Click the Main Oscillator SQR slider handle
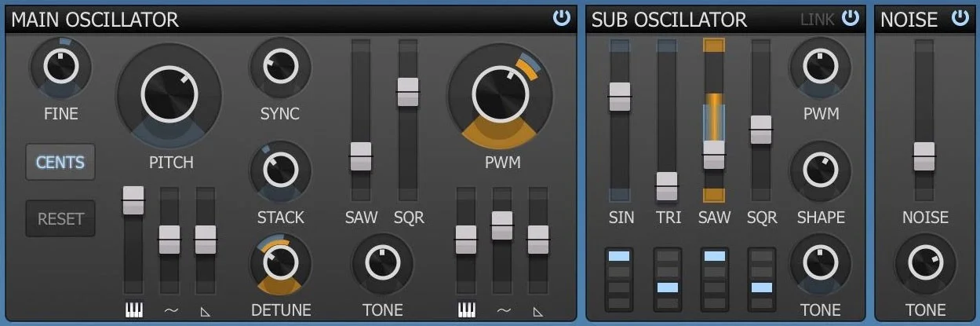This screenshot has width=980, height=326. (x=408, y=92)
